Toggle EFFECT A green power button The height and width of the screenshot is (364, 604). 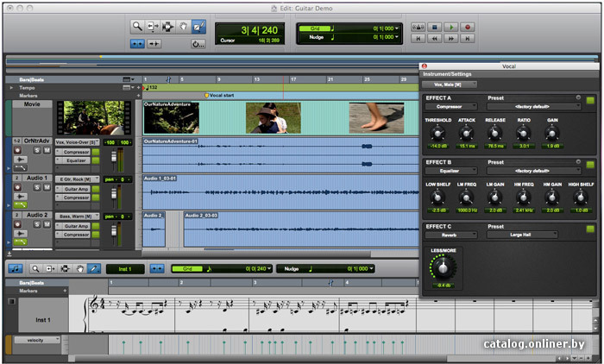tap(589, 101)
